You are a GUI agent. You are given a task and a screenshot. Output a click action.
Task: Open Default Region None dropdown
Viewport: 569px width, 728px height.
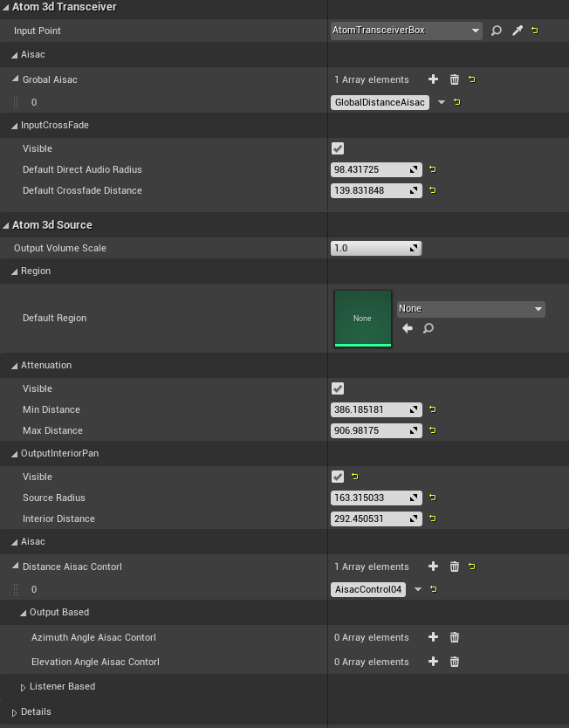pos(470,309)
